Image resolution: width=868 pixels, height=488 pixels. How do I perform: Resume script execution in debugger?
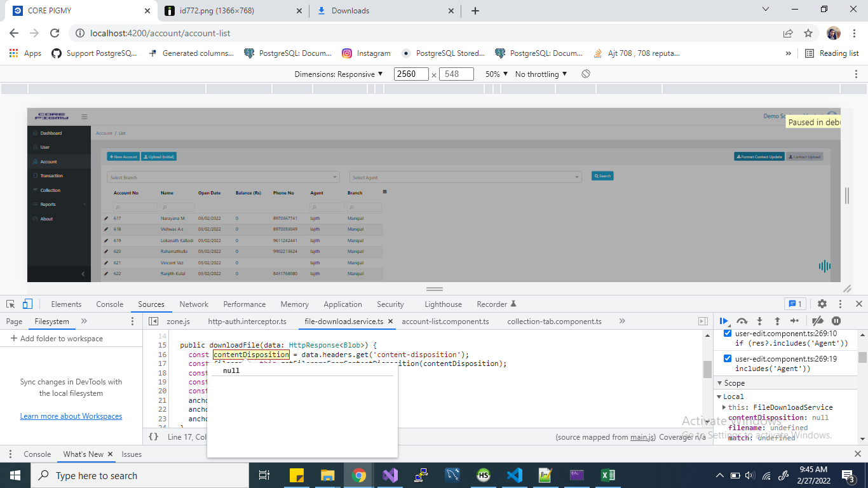click(724, 321)
